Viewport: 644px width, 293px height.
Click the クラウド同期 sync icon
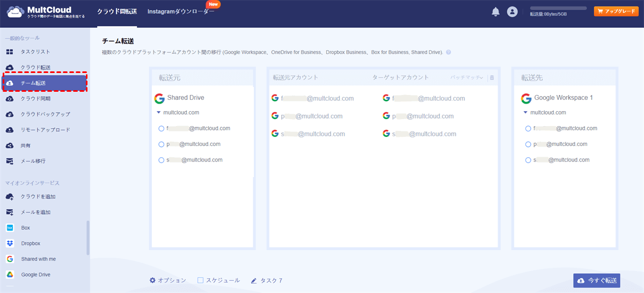tap(10, 99)
